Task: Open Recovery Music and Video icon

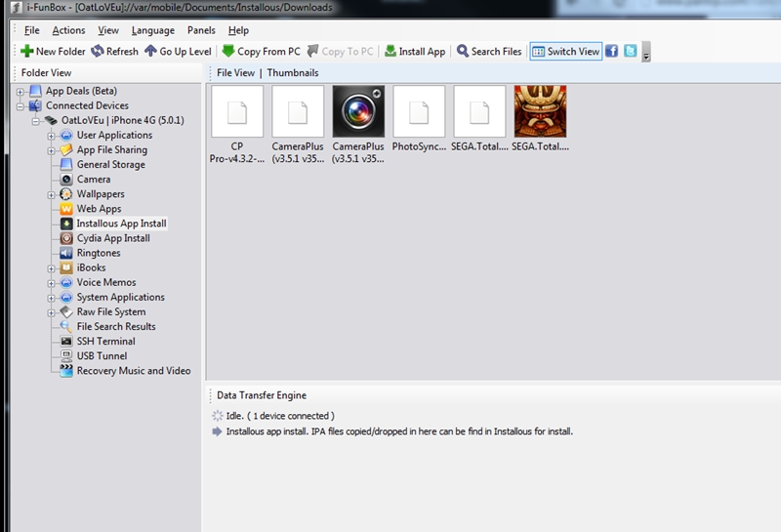Action: [66, 371]
